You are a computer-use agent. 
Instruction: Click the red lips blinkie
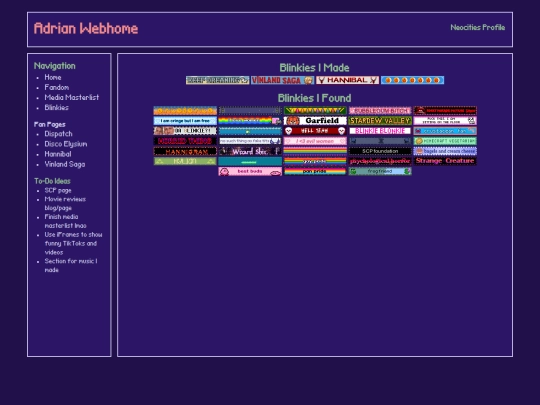tap(445, 111)
